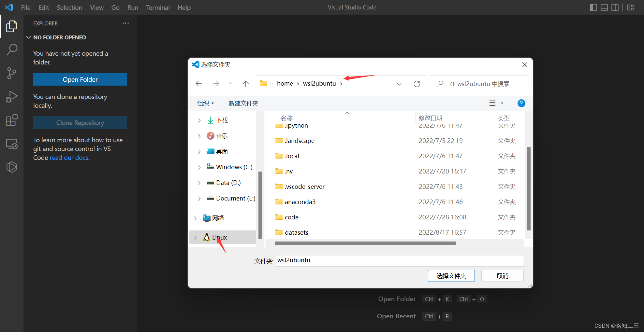Click wsl2ubuntu in address breadcrumb
Image resolution: width=644 pixels, height=332 pixels.
319,84
